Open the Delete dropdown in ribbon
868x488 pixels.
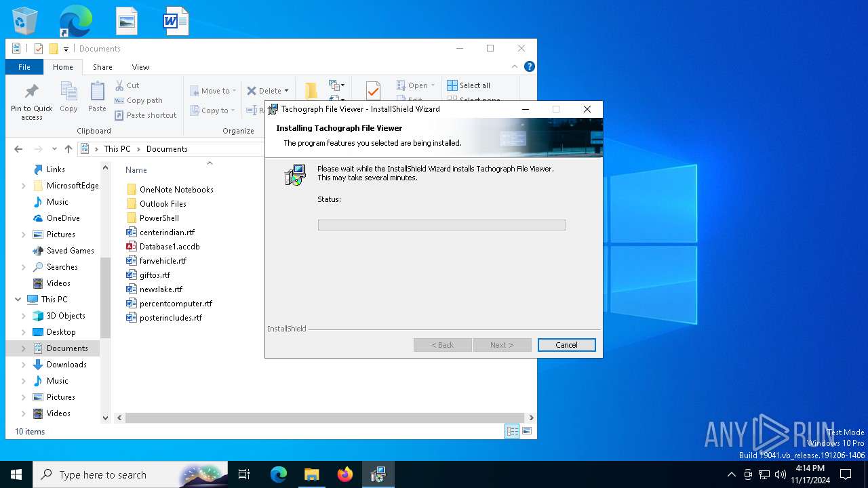pyautogui.click(x=267, y=91)
